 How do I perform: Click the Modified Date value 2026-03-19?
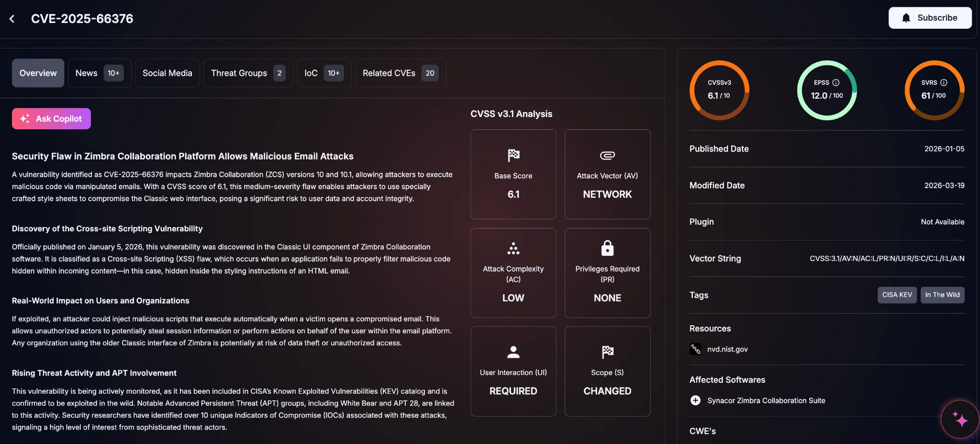tap(944, 185)
